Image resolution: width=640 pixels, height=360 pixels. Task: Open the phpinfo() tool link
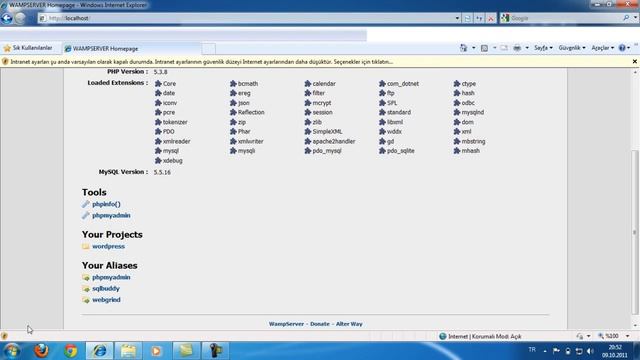tap(106, 204)
